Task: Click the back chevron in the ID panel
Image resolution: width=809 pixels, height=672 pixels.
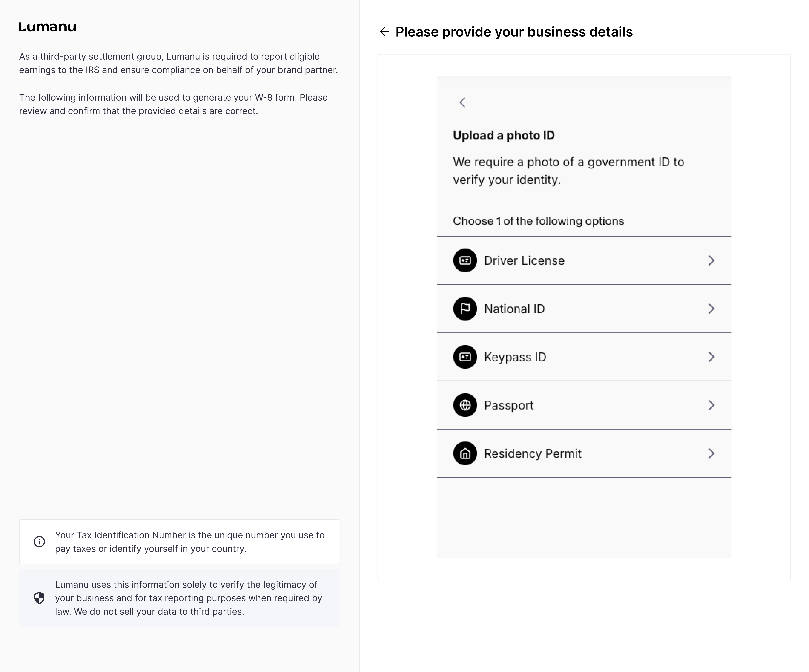Action: (x=462, y=103)
